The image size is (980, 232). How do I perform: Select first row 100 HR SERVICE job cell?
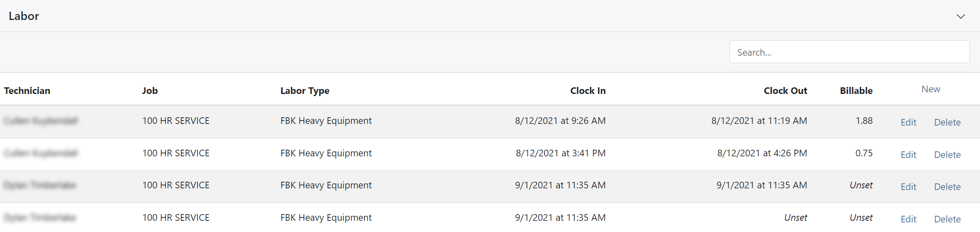point(176,121)
